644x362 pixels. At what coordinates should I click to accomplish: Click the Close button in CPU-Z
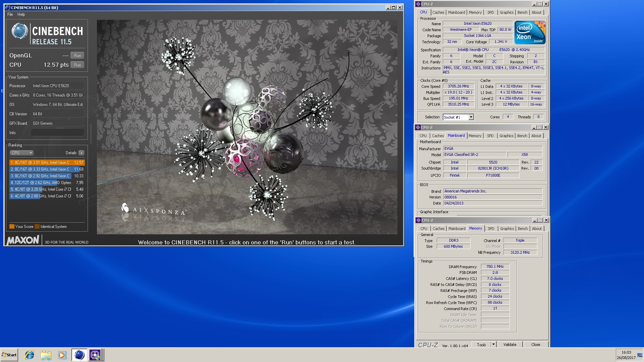tap(536, 345)
